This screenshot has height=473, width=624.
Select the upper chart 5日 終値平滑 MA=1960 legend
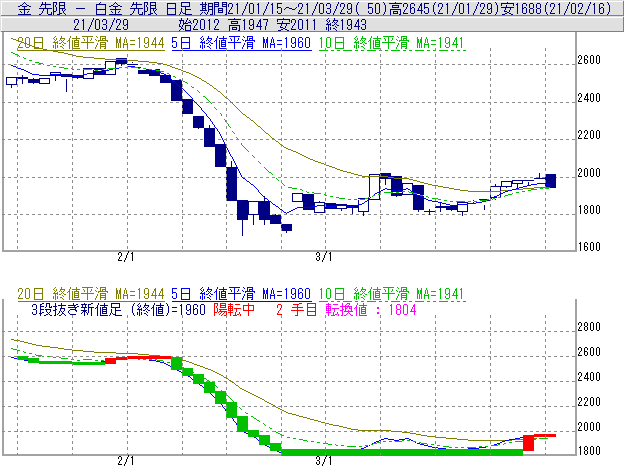point(241,43)
